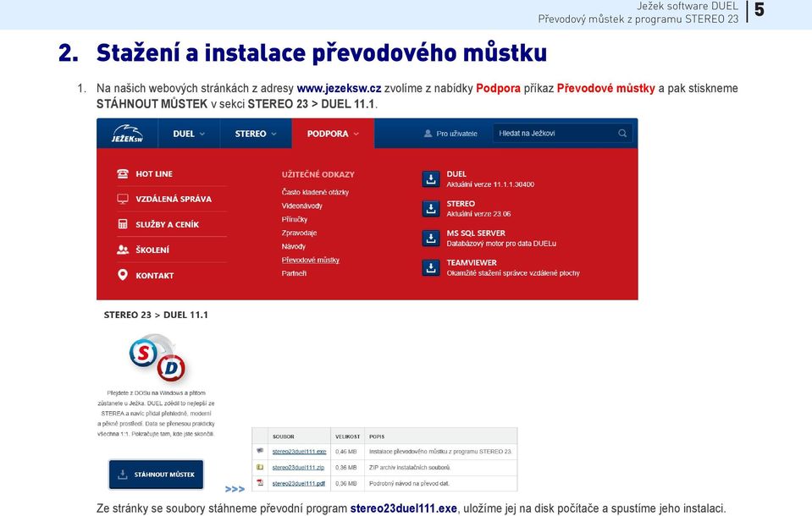Click the KONTAKT map pin icon
The width and height of the screenshot is (812, 516).
click(x=123, y=275)
